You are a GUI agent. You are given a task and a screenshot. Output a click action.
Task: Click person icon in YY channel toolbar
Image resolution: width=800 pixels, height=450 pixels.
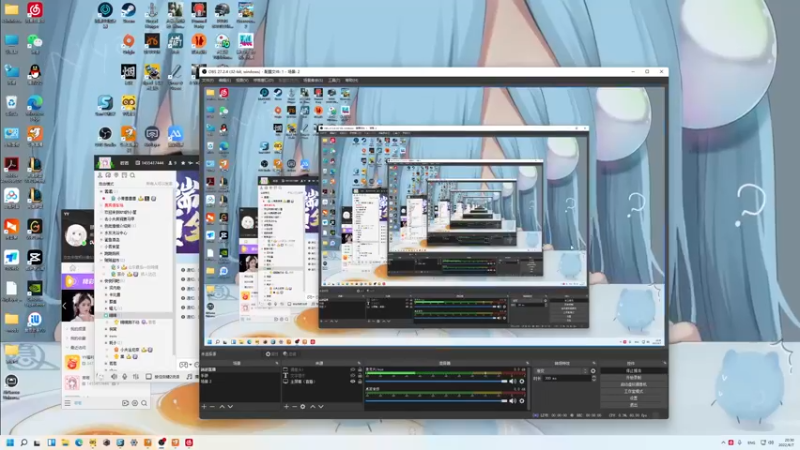point(100,175)
